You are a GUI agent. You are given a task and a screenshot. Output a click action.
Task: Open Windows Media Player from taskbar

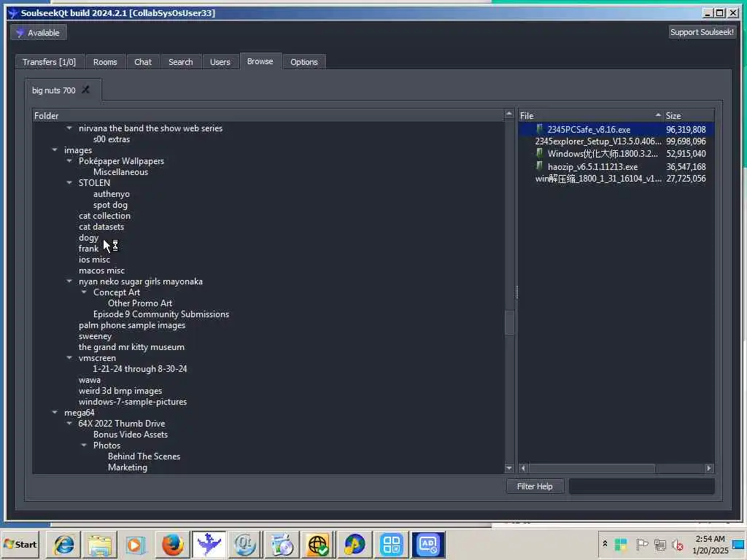point(135,544)
